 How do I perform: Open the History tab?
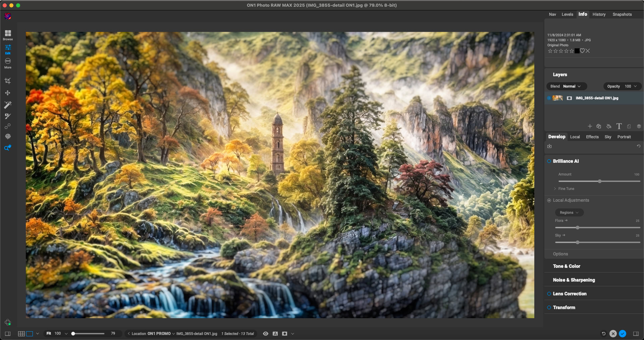[x=599, y=14]
